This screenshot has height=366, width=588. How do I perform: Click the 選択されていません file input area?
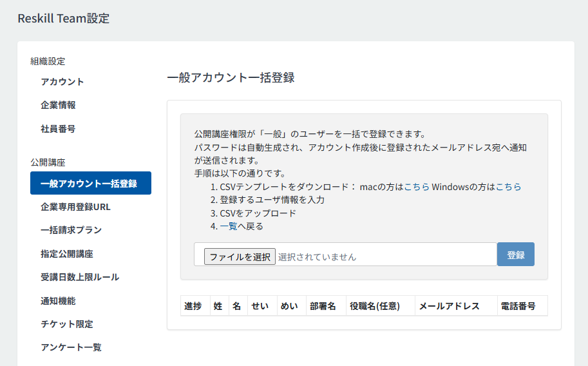tap(317, 256)
